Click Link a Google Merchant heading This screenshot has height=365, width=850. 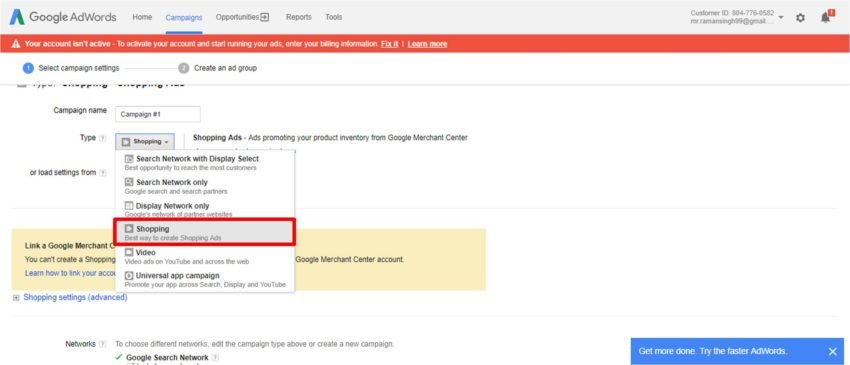tap(70, 246)
